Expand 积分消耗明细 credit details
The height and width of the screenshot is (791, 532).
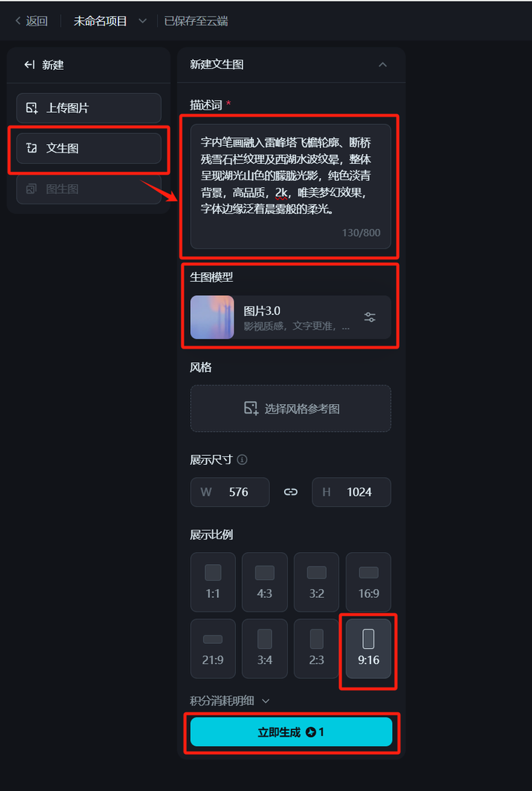230,701
